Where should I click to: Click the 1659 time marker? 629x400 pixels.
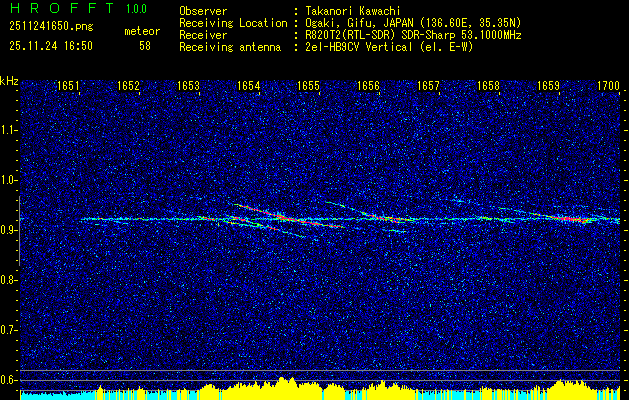[548, 86]
